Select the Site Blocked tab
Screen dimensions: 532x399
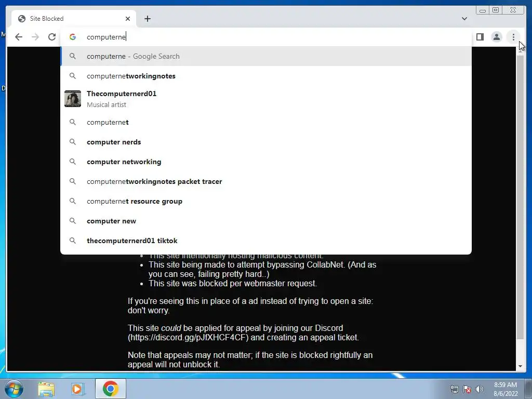click(x=74, y=19)
